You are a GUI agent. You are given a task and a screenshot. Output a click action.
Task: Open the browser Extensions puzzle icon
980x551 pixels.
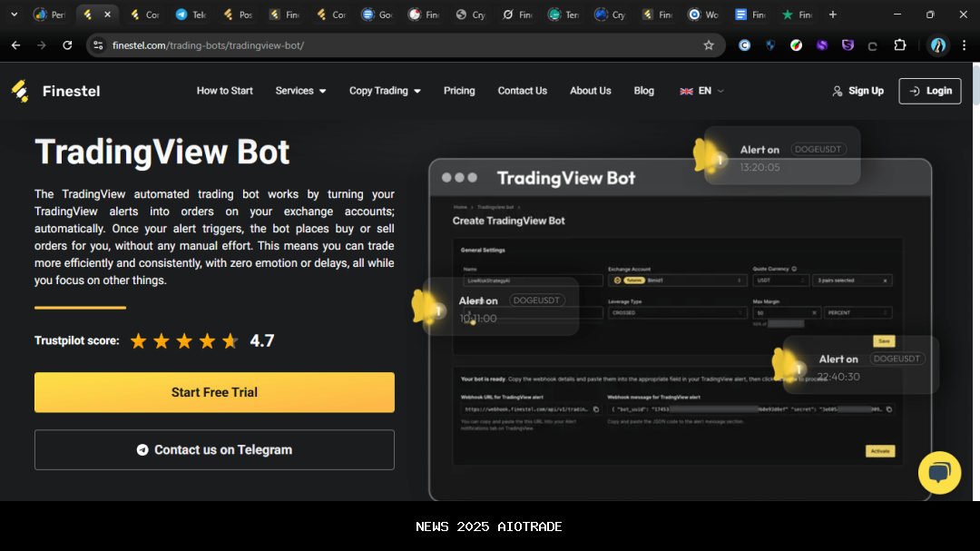pos(900,45)
